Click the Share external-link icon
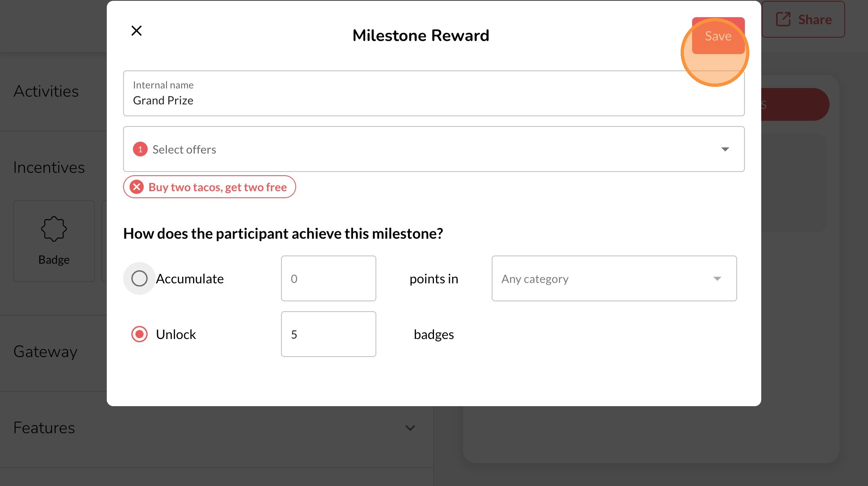Screen dimensions: 868x486 coord(783,19)
